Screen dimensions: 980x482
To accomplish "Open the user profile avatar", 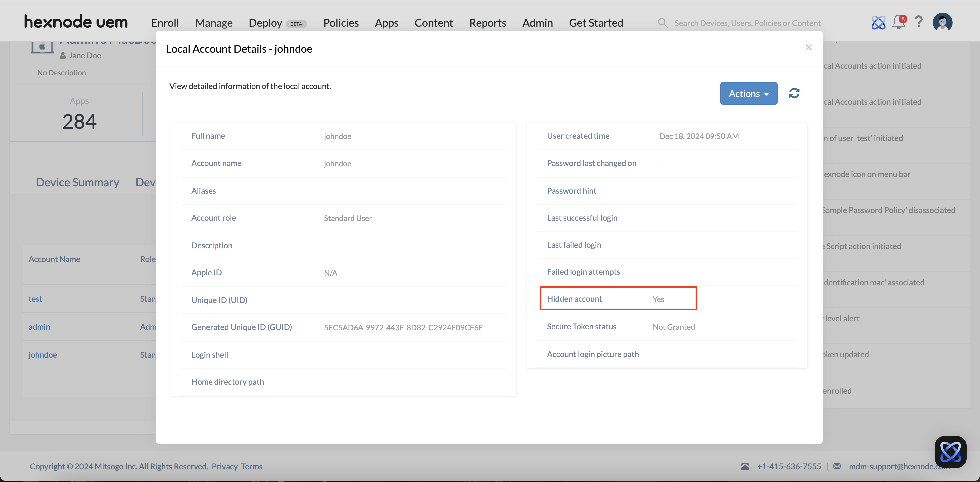I will click(943, 22).
